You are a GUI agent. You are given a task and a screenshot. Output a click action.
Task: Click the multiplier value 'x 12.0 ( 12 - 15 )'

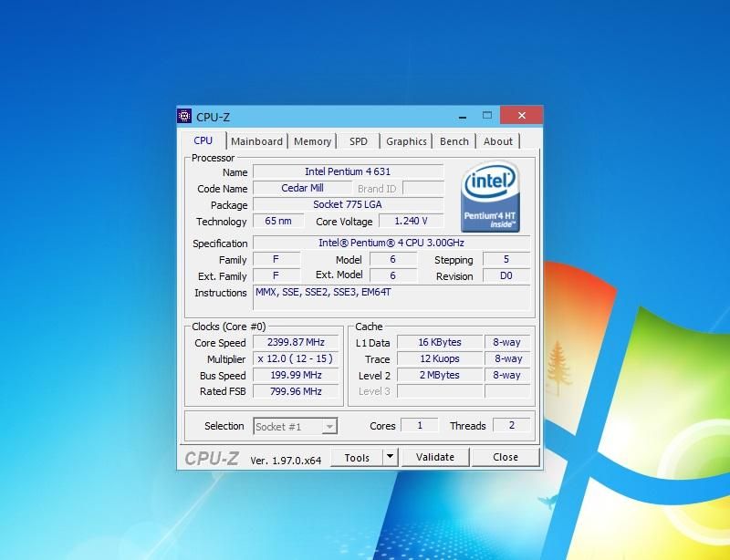(296, 359)
